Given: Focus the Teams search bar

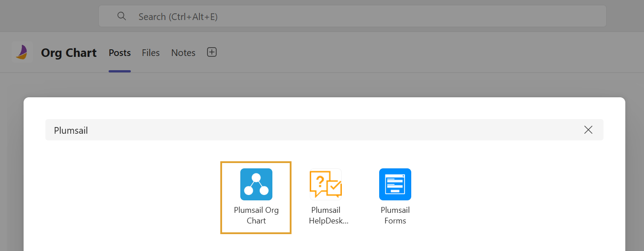Looking at the screenshot, I should 352,16.
